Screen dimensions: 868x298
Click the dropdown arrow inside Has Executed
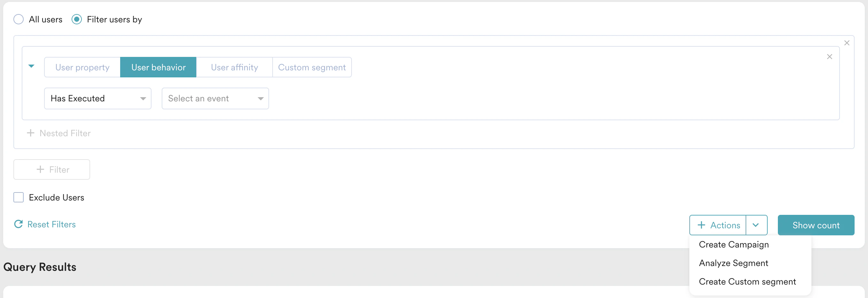(143, 98)
